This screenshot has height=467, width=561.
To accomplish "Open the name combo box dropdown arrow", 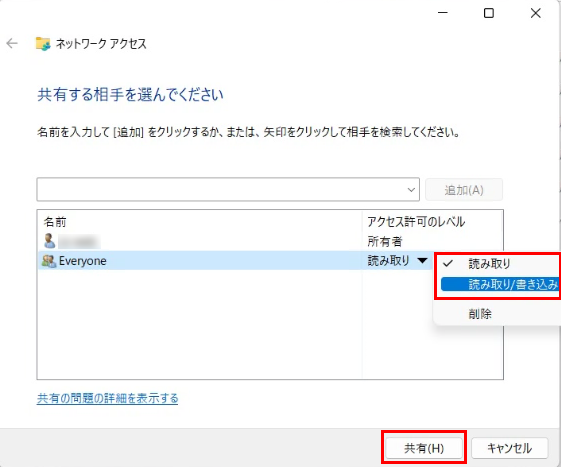I will [411, 190].
